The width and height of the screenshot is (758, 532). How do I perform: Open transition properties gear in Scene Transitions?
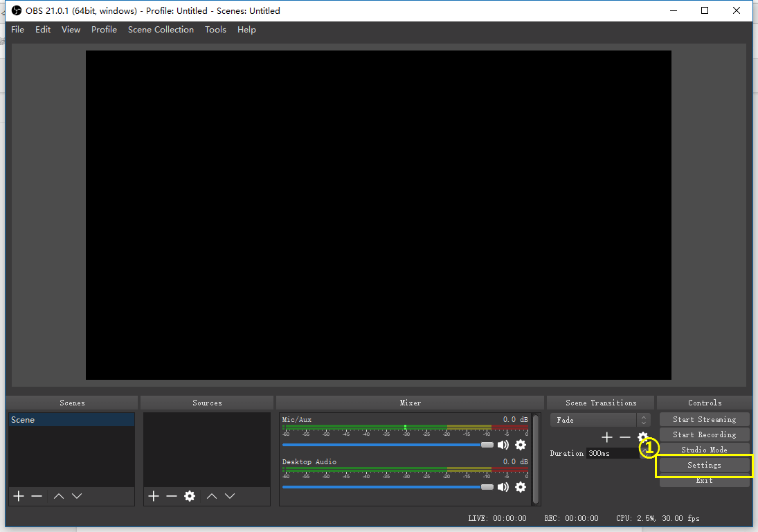(643, 437)
